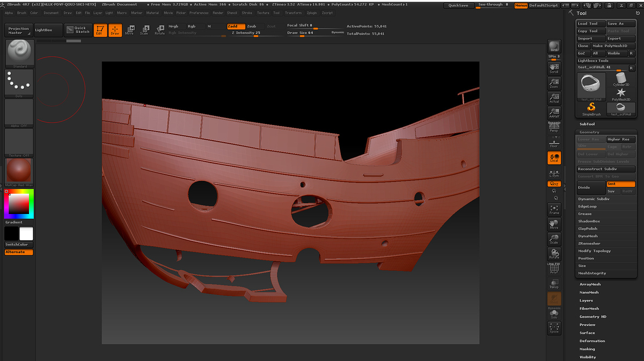Select the Cylinder3D tool thumbnail
This screenshot has width=644, height=361.
click(621, 79)
